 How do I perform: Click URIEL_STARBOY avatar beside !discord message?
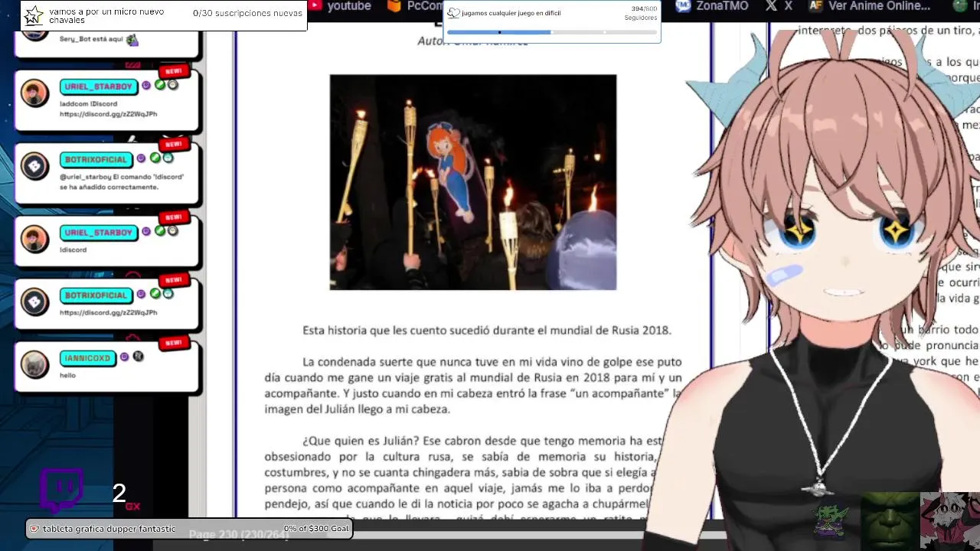[34, 240]
